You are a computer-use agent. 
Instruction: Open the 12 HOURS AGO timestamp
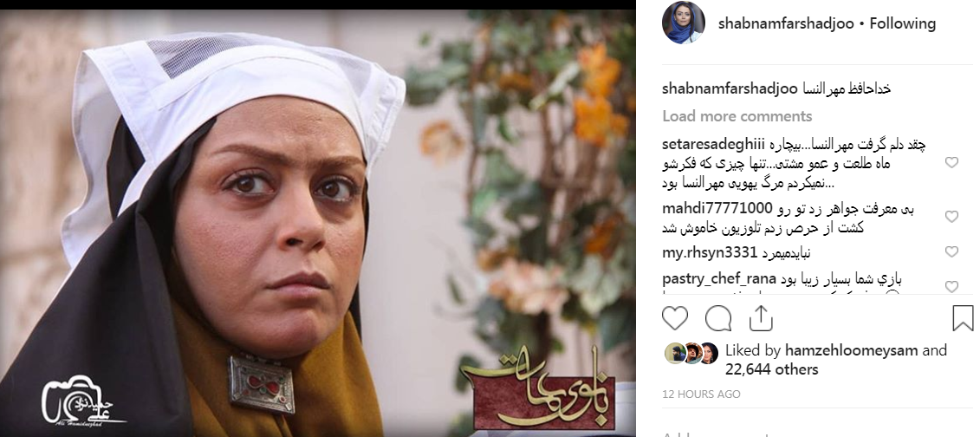701,395
